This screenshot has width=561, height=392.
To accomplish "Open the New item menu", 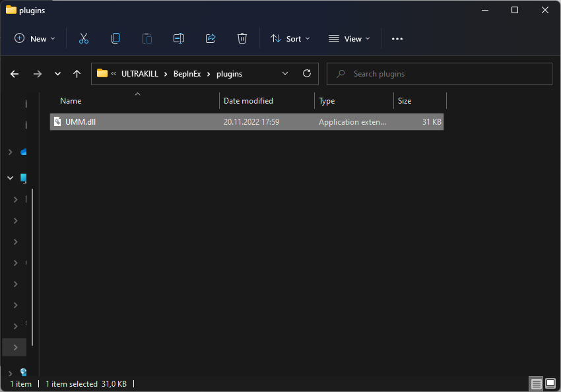I will 35,39.
